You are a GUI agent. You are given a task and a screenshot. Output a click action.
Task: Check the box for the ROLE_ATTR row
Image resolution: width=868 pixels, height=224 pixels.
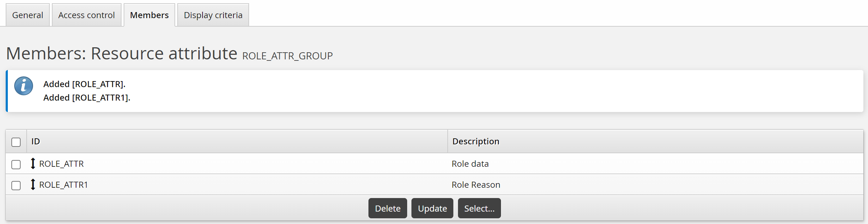16,164
